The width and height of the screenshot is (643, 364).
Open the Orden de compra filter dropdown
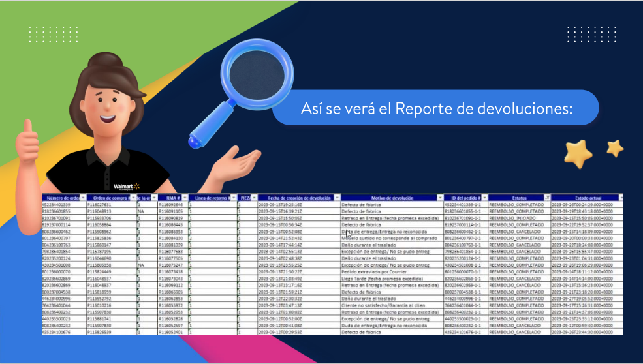coord(133,198)
